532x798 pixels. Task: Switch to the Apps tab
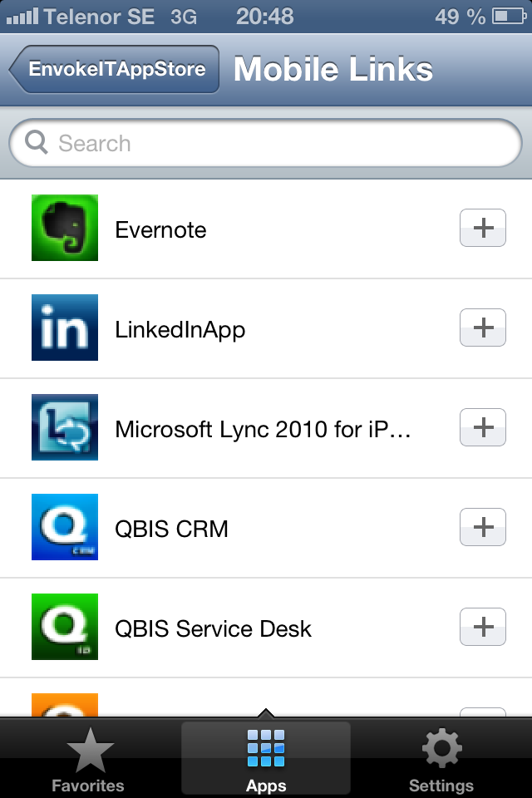[266, 760]
